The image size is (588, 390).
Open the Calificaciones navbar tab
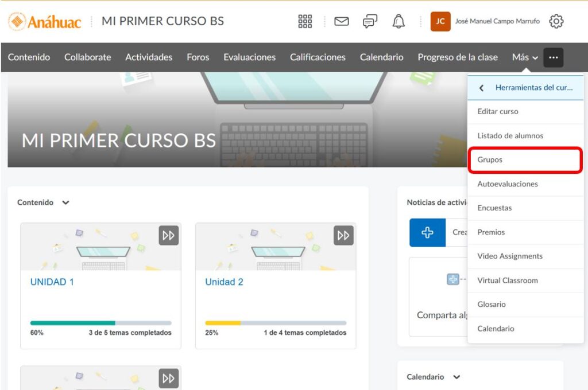tap(318, 57)
